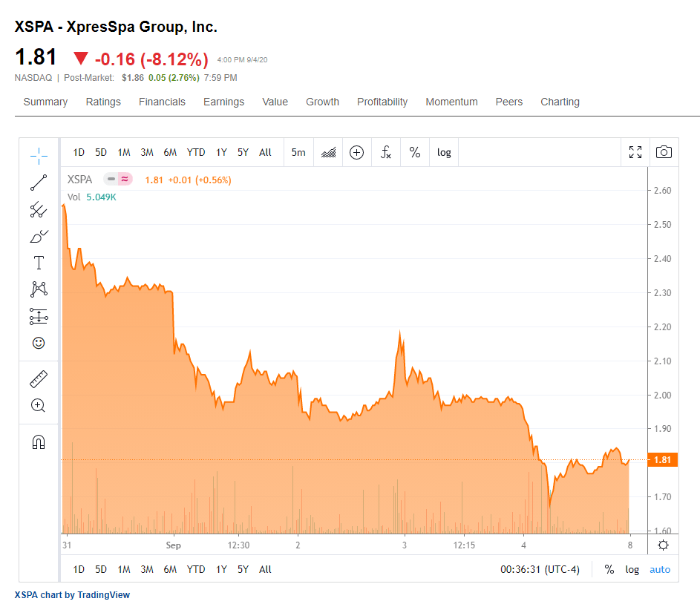Set top range to 5Y
Screen dimensions: 700x607
[x=243, y=153]
